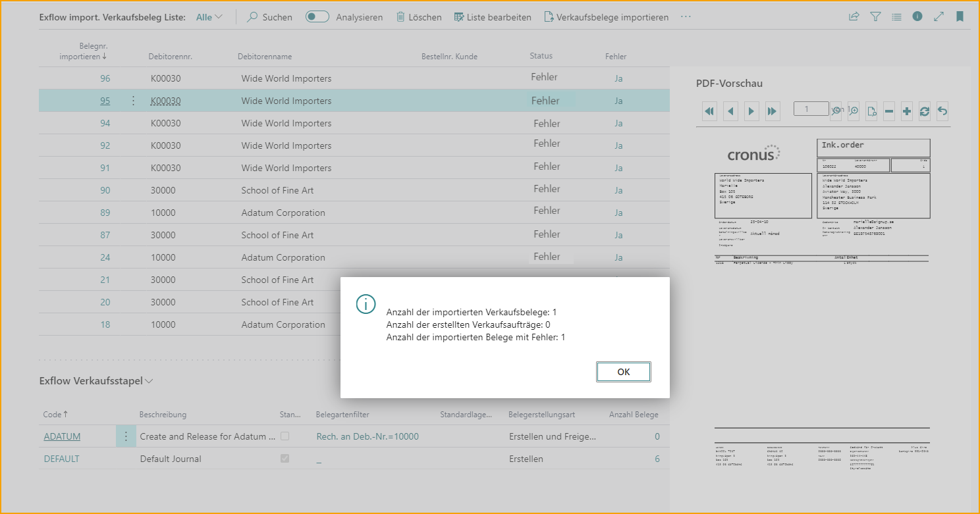This screenshot has height=514, width=980.
Task: Turn off the Analysieren toggle
Action: coord(317,16)
